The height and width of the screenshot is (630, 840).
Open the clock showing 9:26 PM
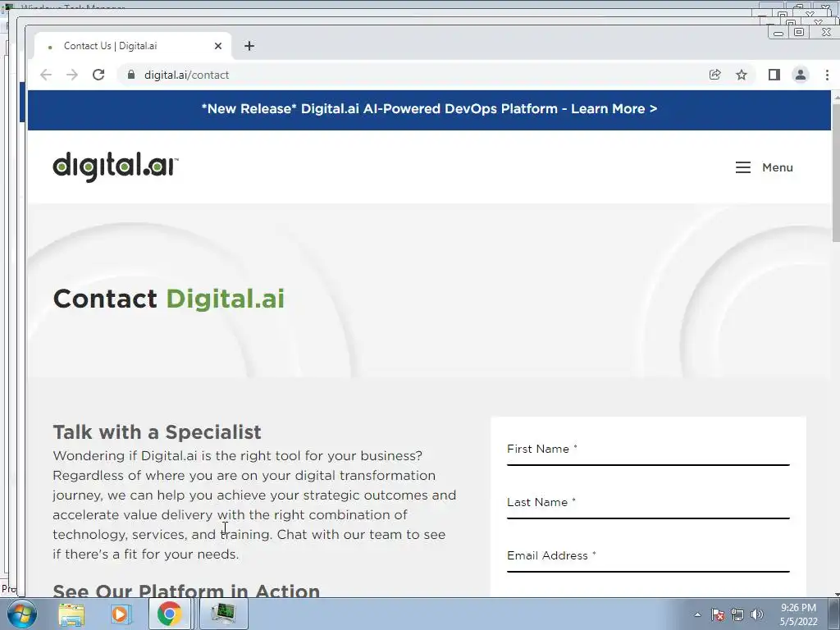[799, 614]
